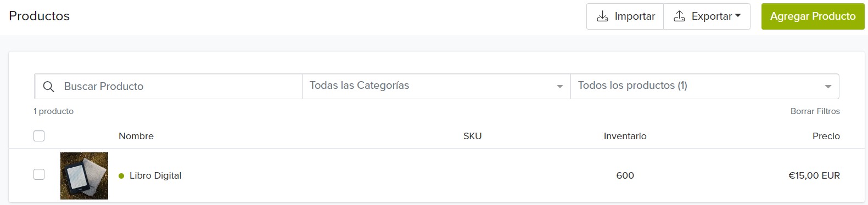Click the Exportar button label
This screenshot has height=205, width=868.
pyautogui.click(x=712, y=16)
